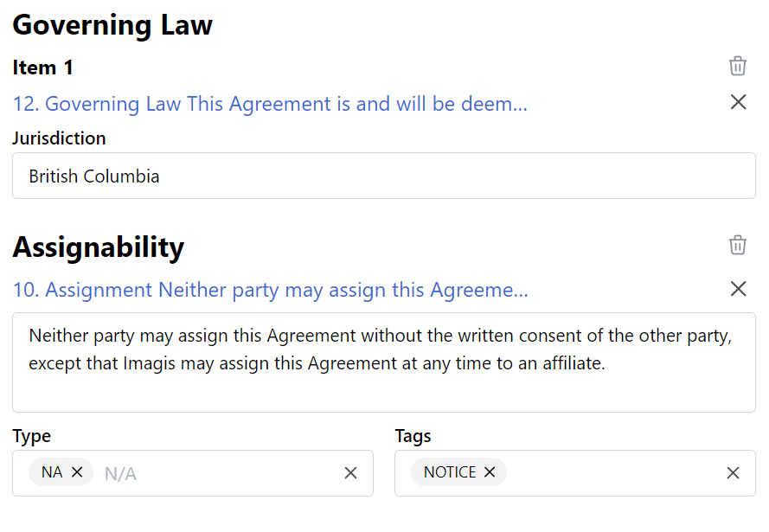Open the Tags dropdown selector
This screenshot has width=769, height=532.
614,473
